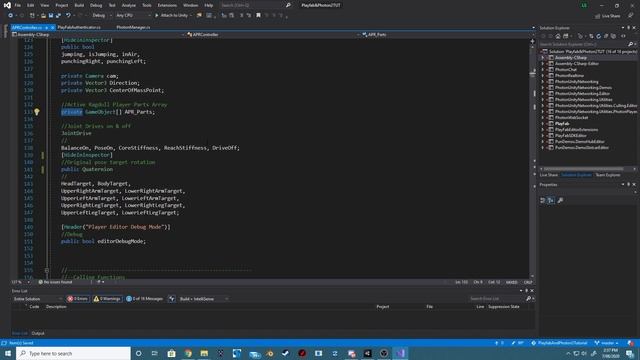Click the bookmark toolbar icon
This screenshot has height=360, width=640.
coord(258,16)
